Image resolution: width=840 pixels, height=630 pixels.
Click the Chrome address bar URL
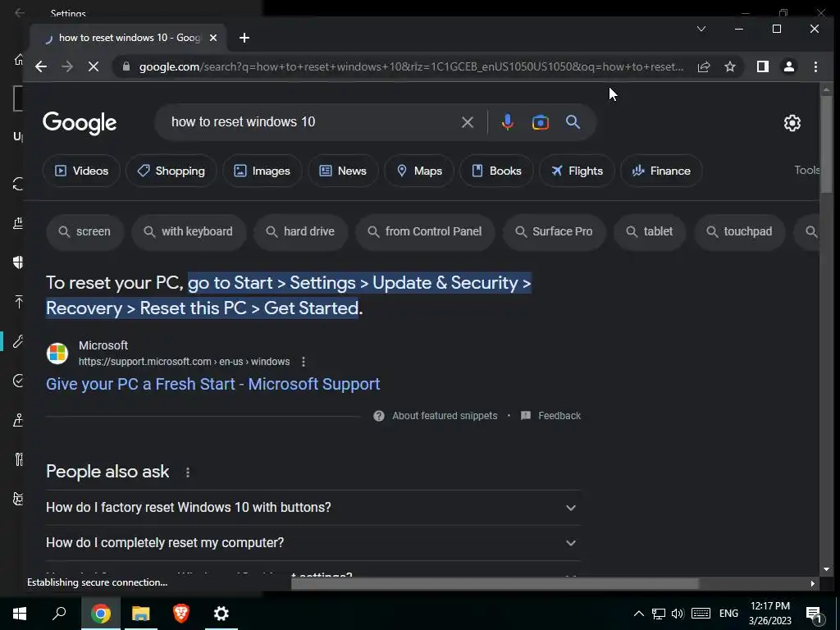[x=411, y=67]
